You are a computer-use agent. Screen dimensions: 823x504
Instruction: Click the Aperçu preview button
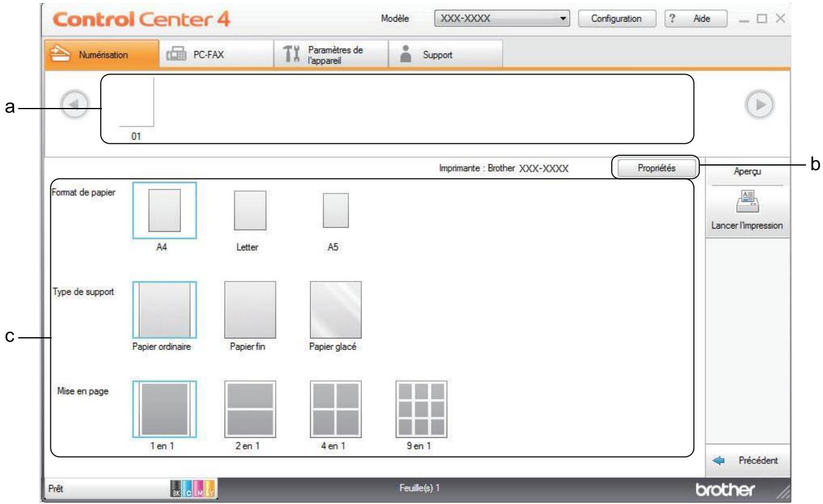pyautogui.click(x=748, y=172)
